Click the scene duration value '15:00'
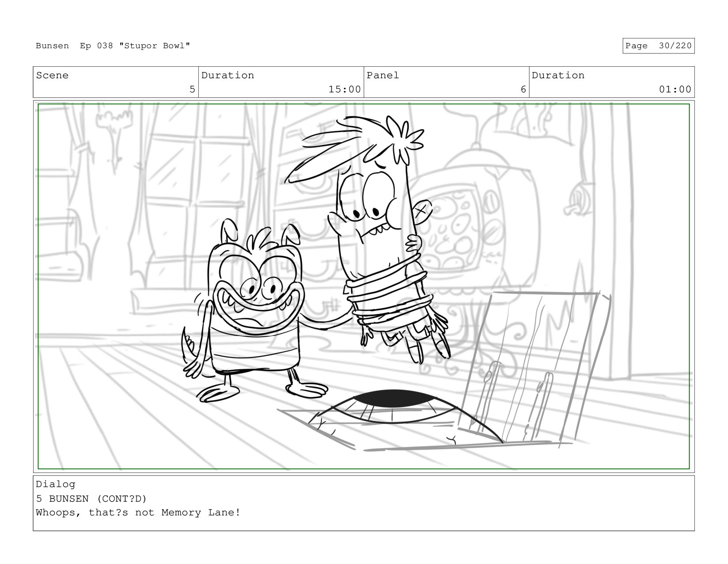 pos(345,89)
